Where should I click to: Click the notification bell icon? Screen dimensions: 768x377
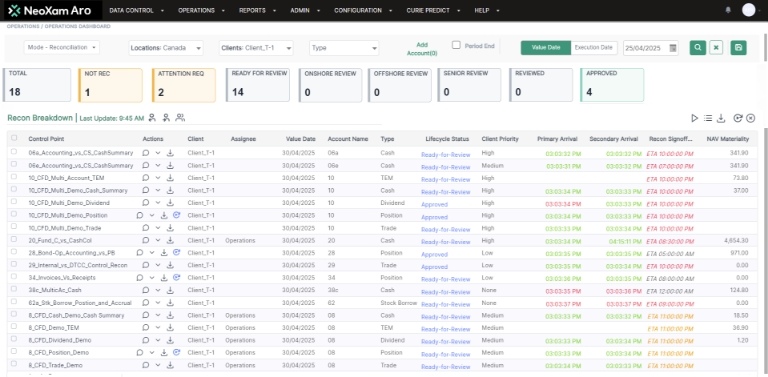(x=728, y=10)
